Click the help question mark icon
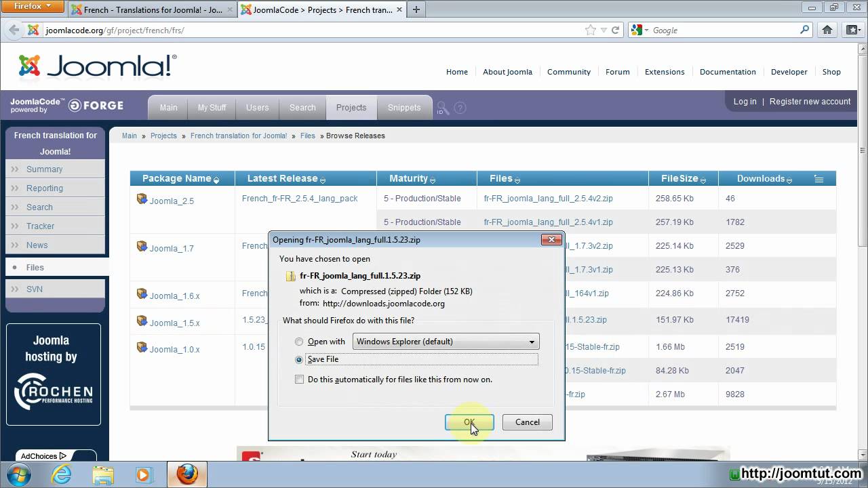 (x=460, y=108)
